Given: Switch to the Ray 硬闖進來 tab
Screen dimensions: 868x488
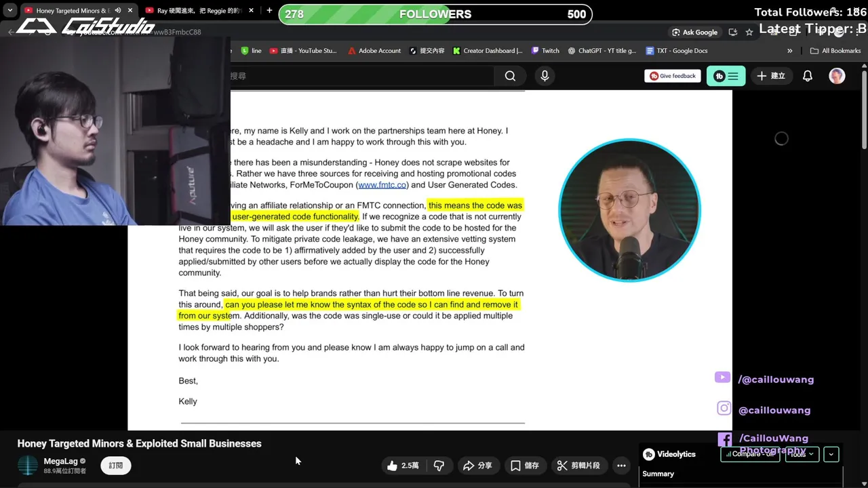Looking at the screenshot, I should coord(199,11).
